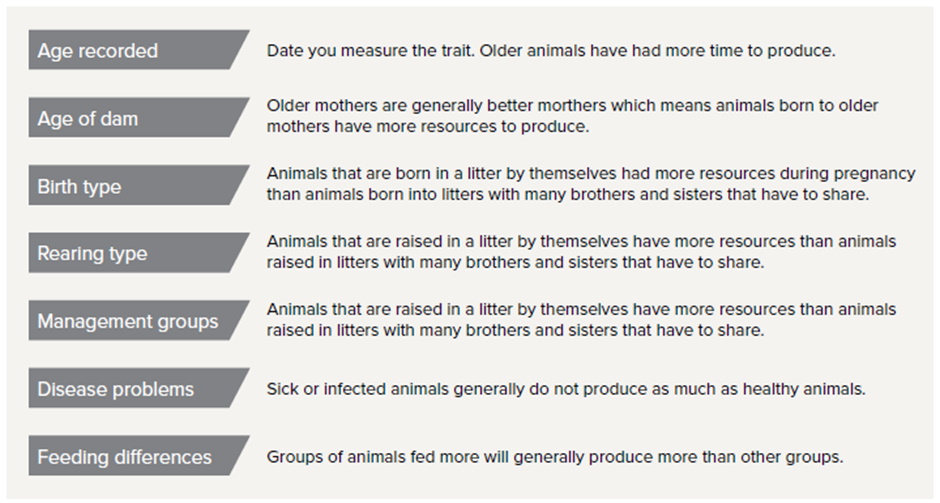This screenshot has width=940, height=503.
Task: Click the 'Sick or infected animals' sentence
Action: (x=565, y=388)
